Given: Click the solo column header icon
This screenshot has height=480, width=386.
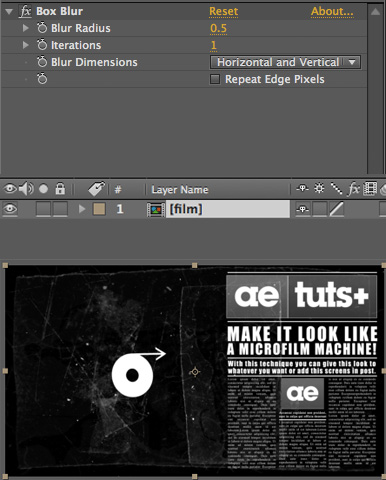Looking at the screenshot, I should pyautogui.click(x=43, y=189).
